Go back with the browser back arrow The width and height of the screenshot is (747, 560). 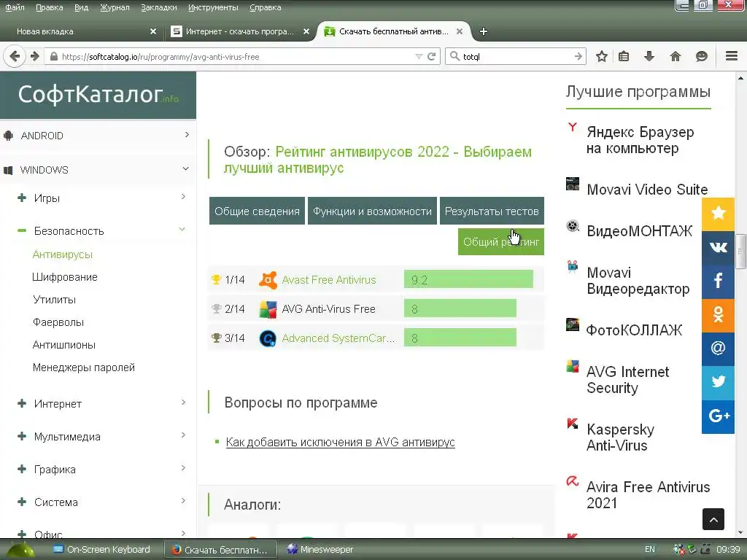pyautogui.click(x=15, y=56)
